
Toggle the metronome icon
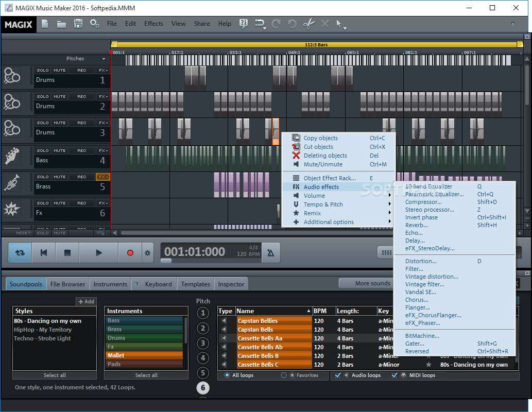[x=271, y=253]
